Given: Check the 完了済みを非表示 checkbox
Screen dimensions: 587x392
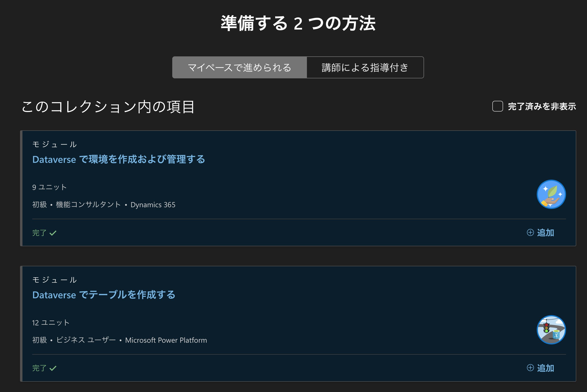Looking at the screenshot, I should (497, 106).
